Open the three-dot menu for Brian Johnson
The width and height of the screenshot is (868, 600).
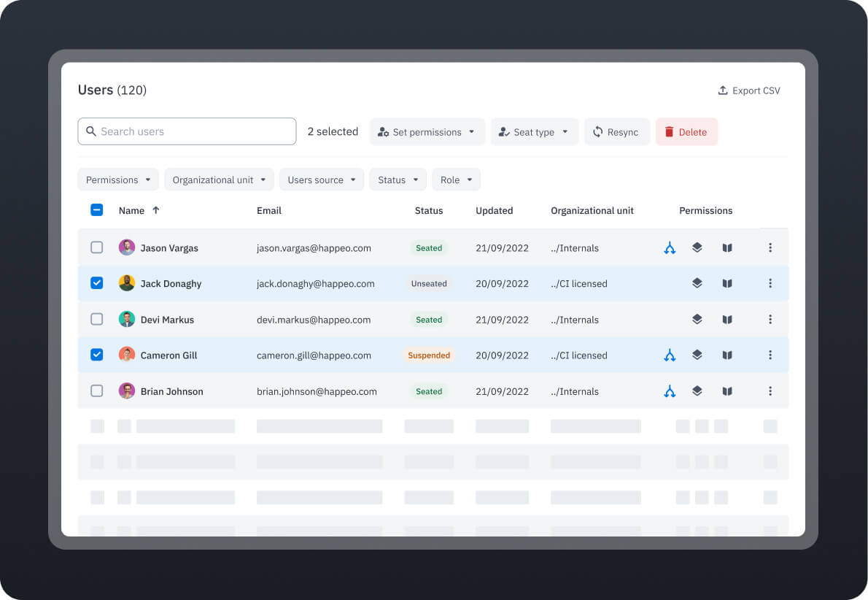click(x=770, y=391)
